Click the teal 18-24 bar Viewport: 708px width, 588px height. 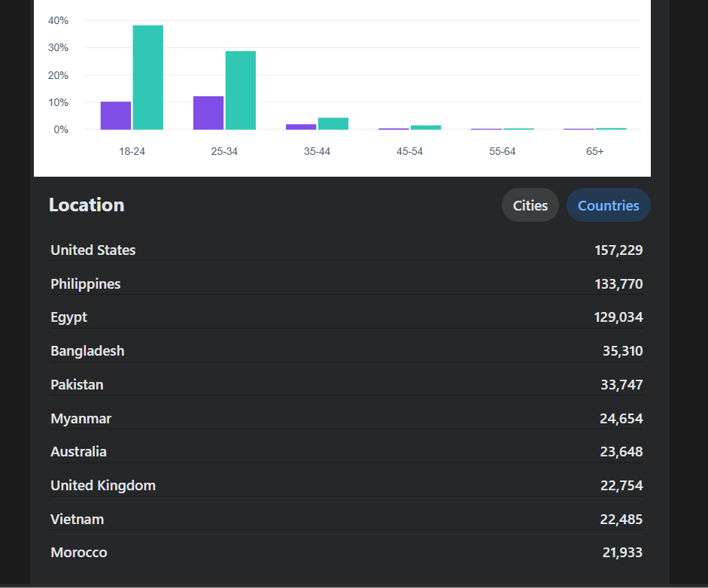tap(148, 77)
